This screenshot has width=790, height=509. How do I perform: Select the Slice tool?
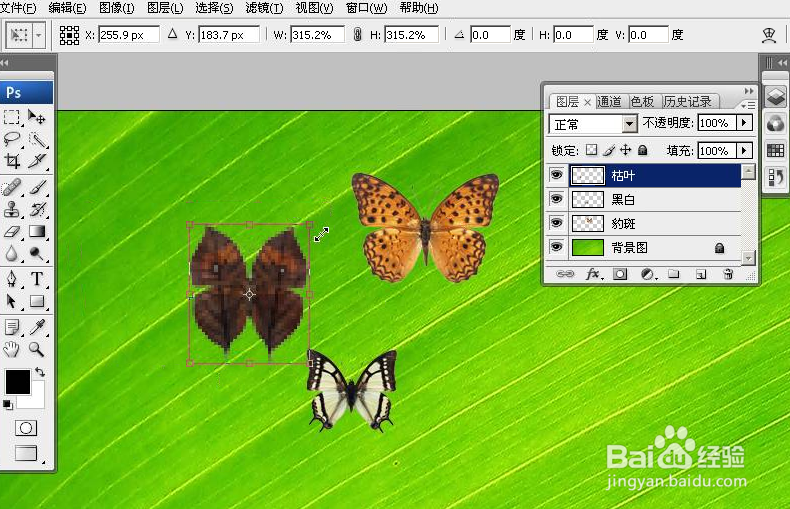pos(36,161)
